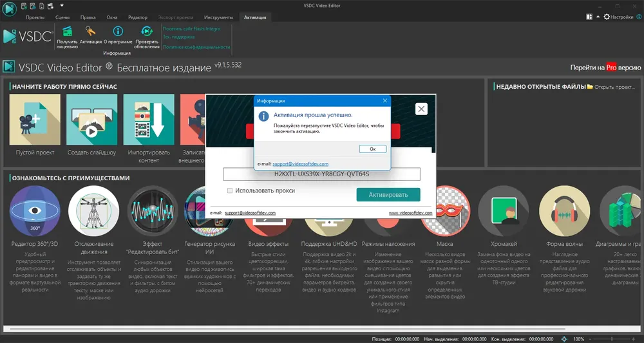Viewport: 644px width, 343px height.
Task: Click the license key input field
Action: (x=321, y=174)
